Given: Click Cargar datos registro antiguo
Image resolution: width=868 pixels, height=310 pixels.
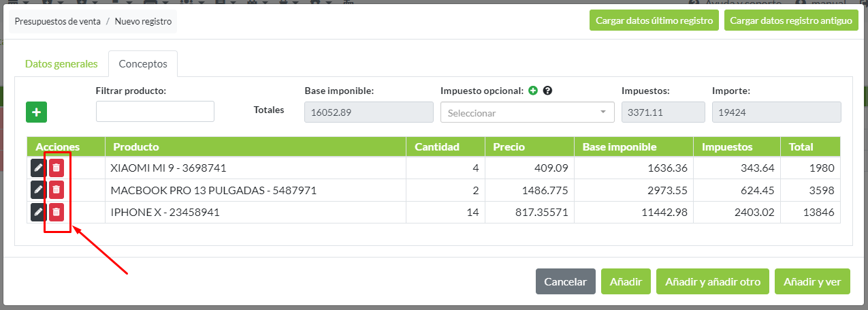Looking at the screenshot, I should [791, 20].
